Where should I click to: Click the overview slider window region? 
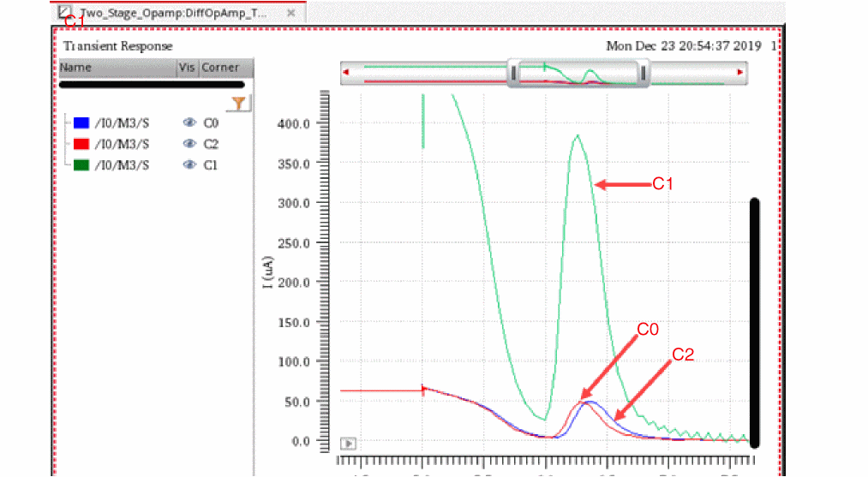[x=578, y=73]
